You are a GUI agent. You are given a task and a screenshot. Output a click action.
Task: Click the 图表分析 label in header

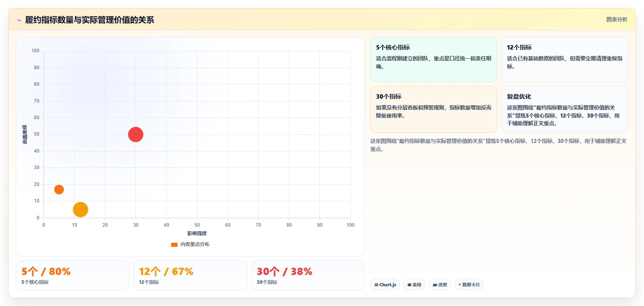point(617,19)
